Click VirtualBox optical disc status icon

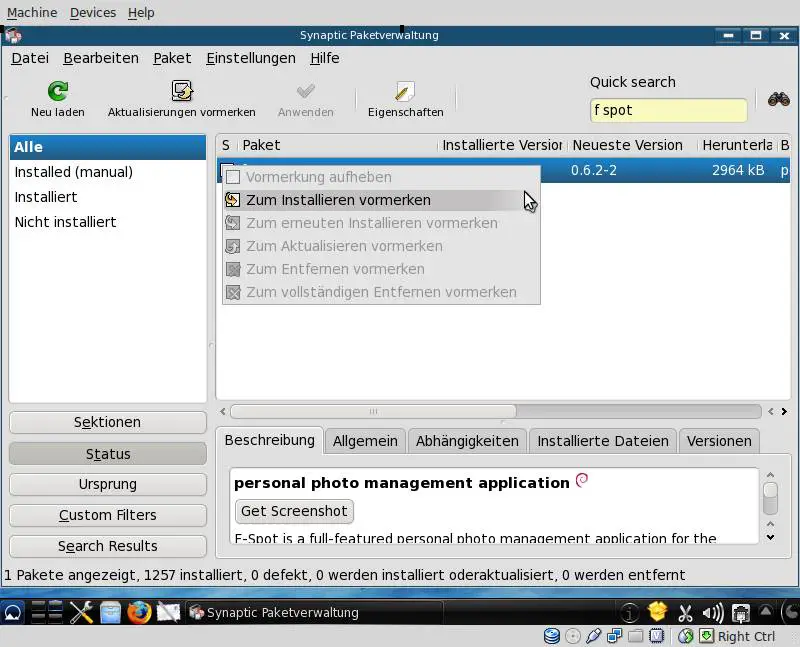point(573,636)
